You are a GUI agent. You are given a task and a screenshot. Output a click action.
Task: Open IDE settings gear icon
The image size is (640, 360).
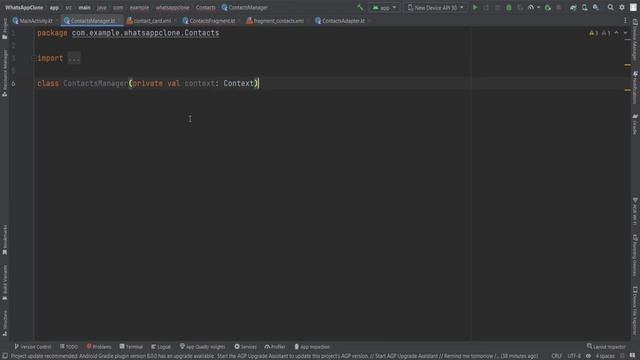point(622,7)
